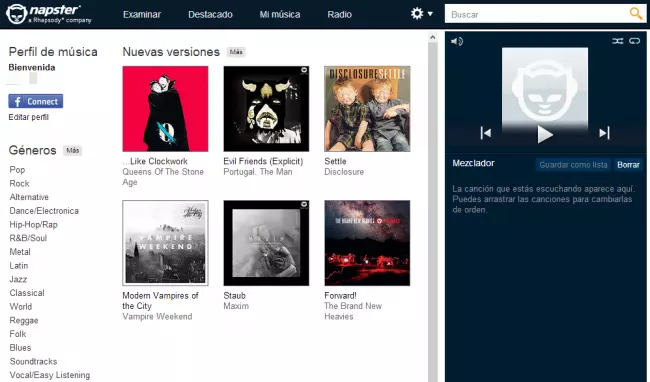650x382 pixels.
Task: Browse the Folk genre
Action: point(18,334)
